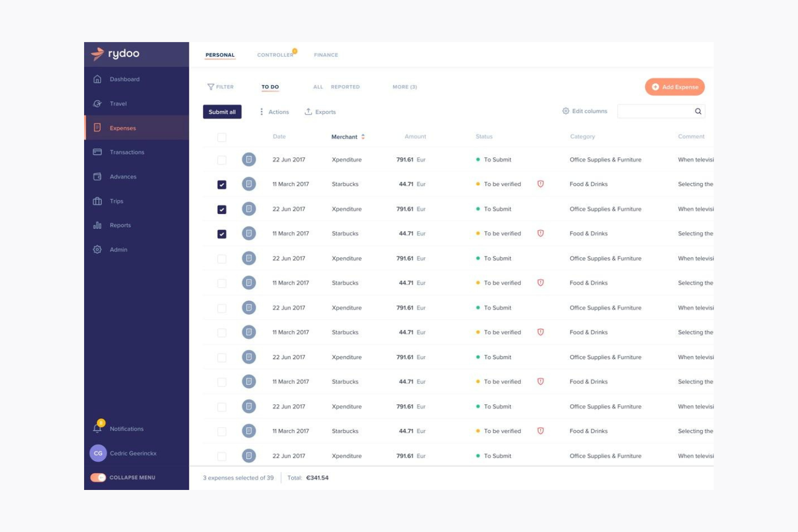Toggle the Collapse Menu switch
798x532 pixels.
[98, 478]
